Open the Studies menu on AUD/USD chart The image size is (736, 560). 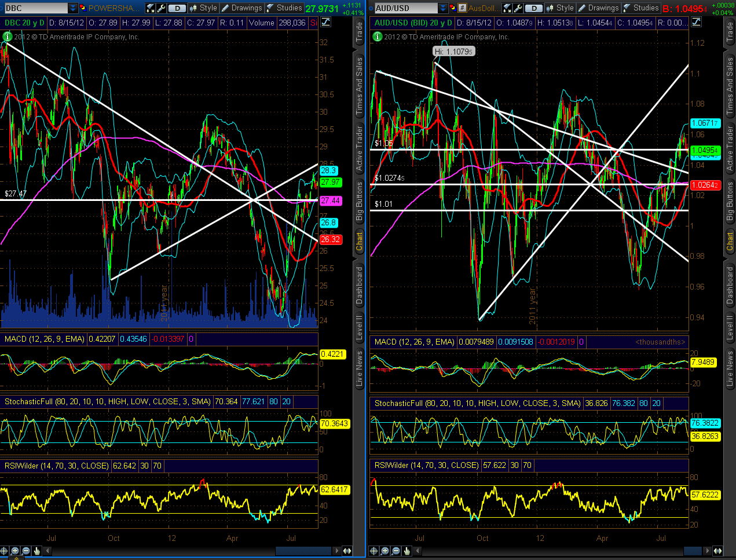[x=641, y=8]
